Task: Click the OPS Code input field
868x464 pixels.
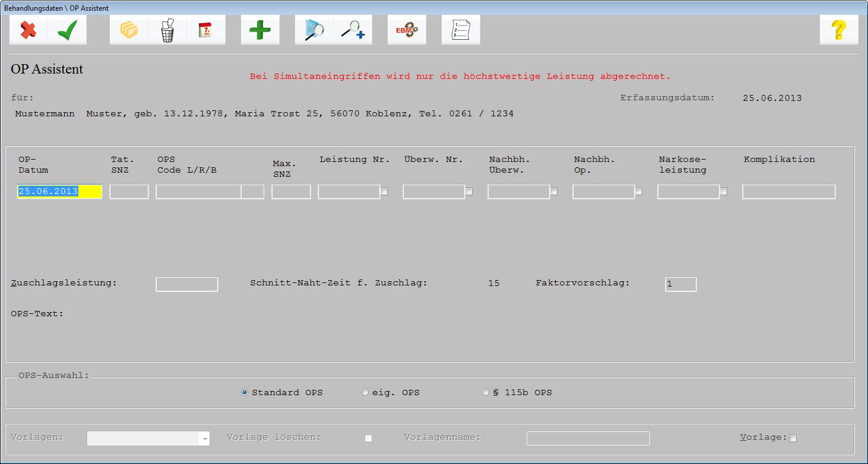Action: (198, 192)
